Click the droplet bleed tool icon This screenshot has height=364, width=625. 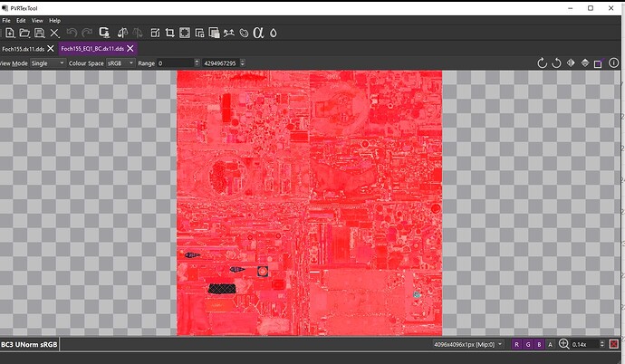pos(274,34)
